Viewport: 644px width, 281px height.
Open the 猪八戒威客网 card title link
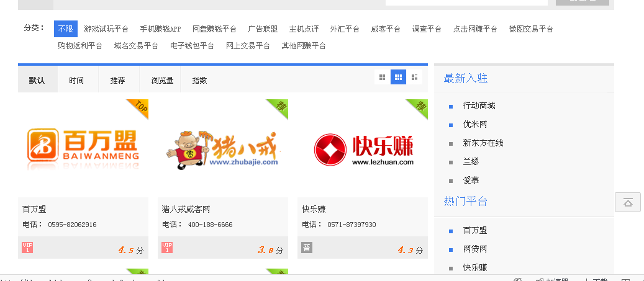pos(186,209)
